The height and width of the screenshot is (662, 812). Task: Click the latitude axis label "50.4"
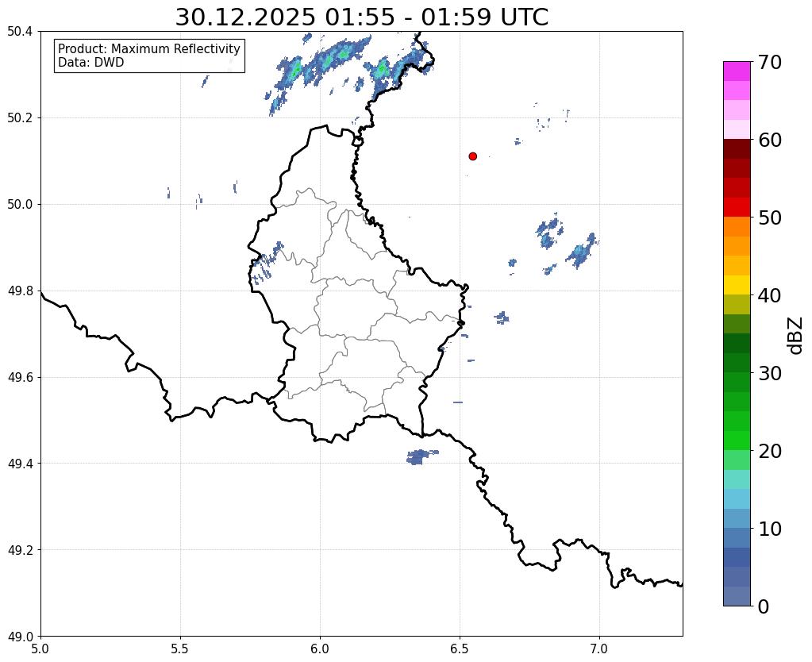pyautogui.click(x=20, y=32)
